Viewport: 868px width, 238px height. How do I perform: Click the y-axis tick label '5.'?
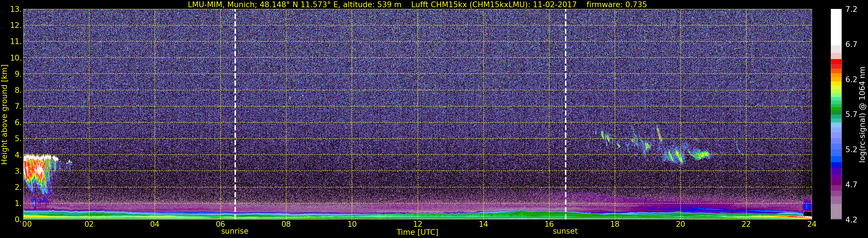click(x=18, y=139)
